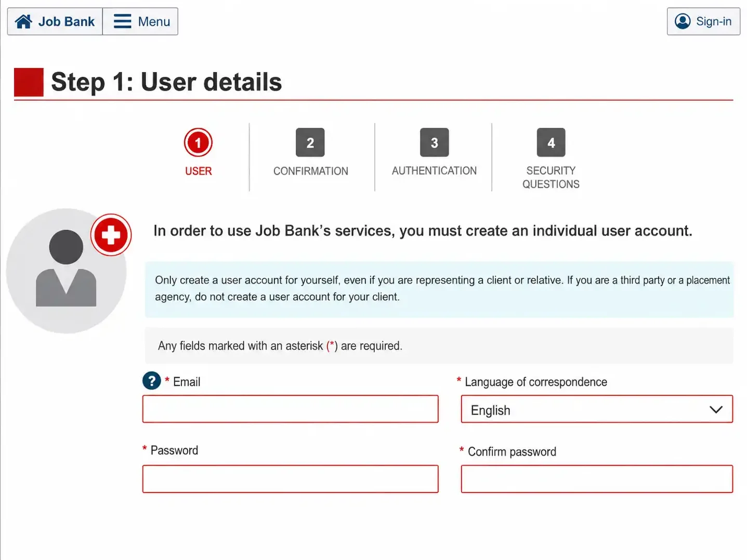747x560 pixels.
Task: Click the red plus add-user badge
Action: click(111, 235)
